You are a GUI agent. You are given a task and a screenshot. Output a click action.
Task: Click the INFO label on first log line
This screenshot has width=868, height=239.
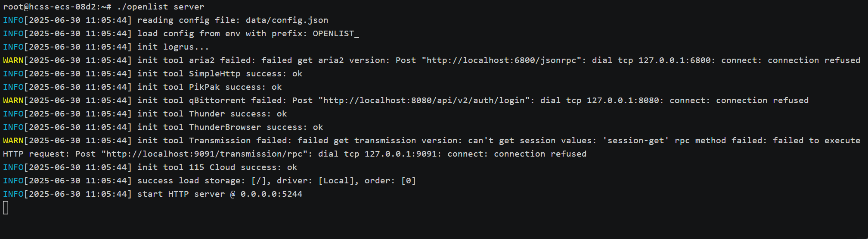[13, 20]
